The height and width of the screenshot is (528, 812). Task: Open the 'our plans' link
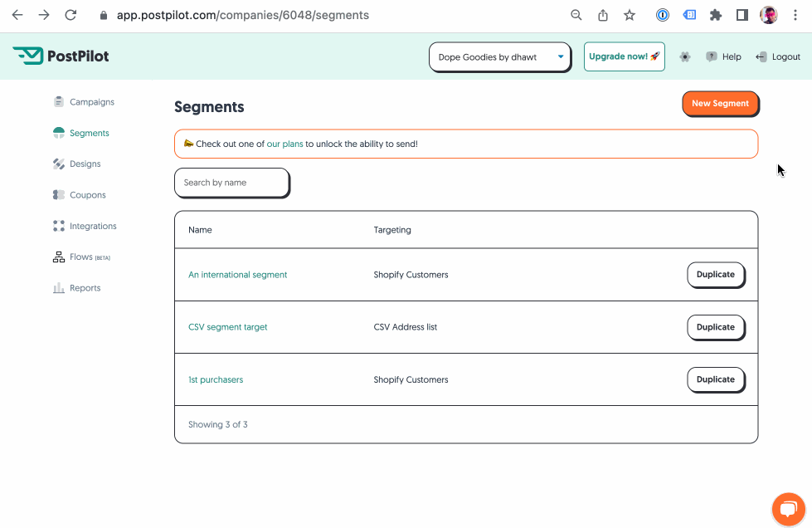(284, 144)
